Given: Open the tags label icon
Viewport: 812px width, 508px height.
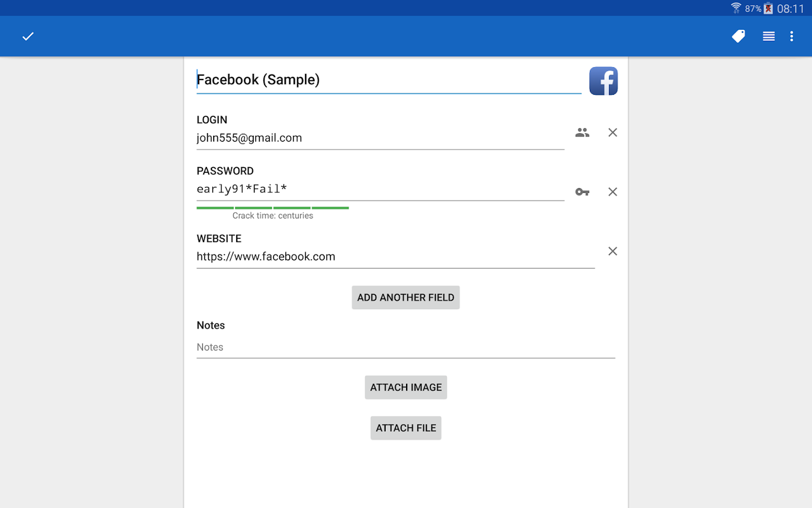Looking at the screenshot, I should [738, 36].
